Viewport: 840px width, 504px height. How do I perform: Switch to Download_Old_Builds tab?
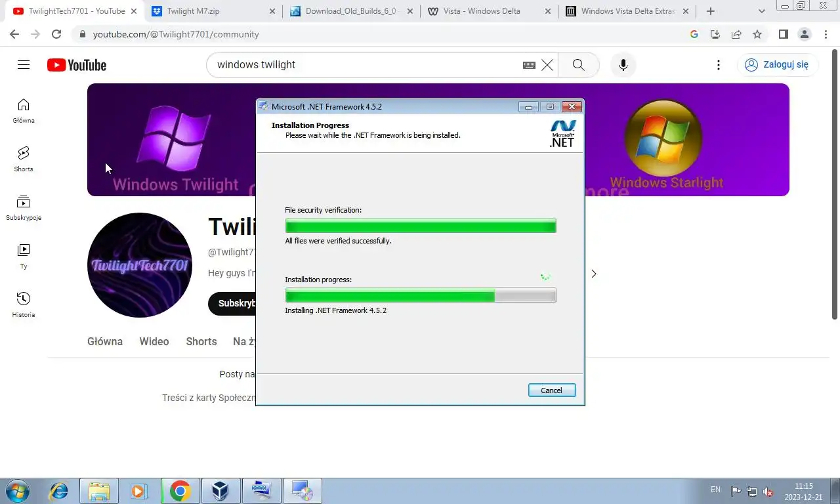(351, 11)
